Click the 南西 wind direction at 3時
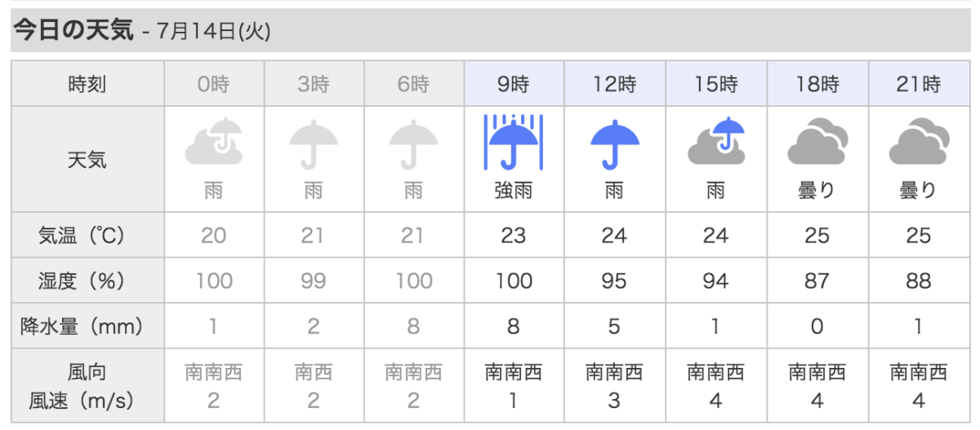Screen dimensions: 980x430 pyautogui.click(x=314, y=373)
